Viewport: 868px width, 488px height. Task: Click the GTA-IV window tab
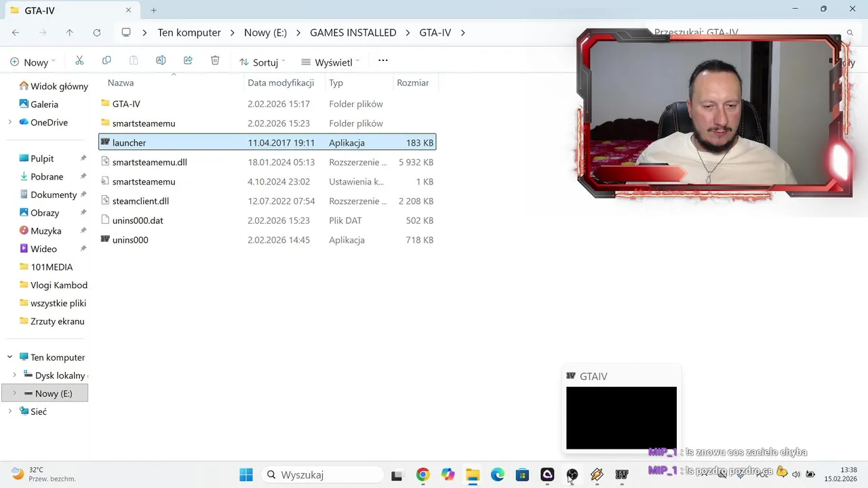[x=71, y=10]
